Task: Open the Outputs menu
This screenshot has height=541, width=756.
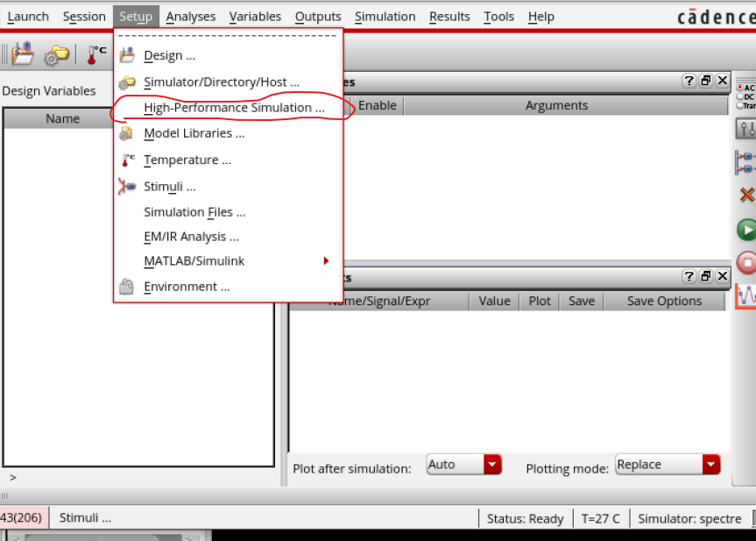Action: pos(318,17)
